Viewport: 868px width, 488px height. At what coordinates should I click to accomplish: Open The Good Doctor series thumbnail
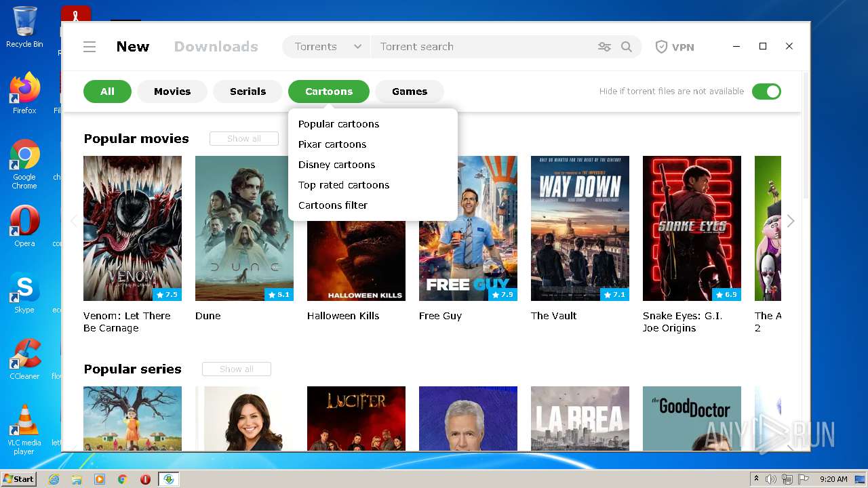pos(692,418)
